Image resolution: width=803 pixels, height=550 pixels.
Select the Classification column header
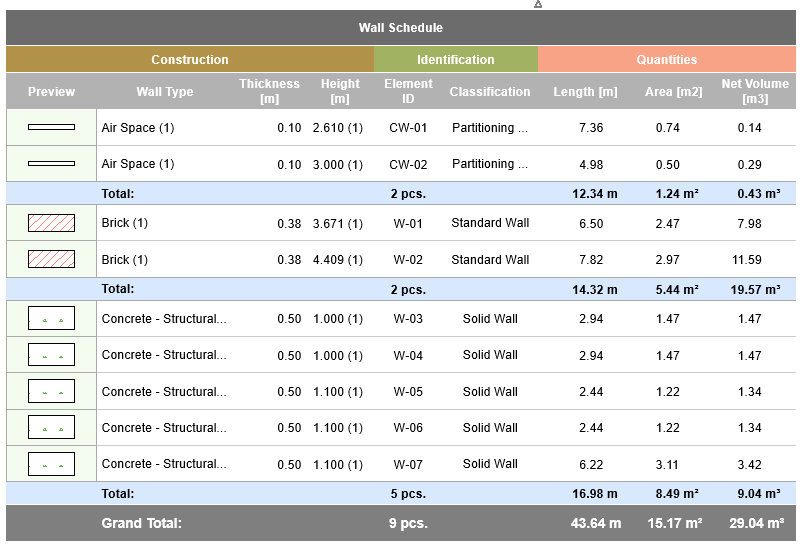coord(490,92)
